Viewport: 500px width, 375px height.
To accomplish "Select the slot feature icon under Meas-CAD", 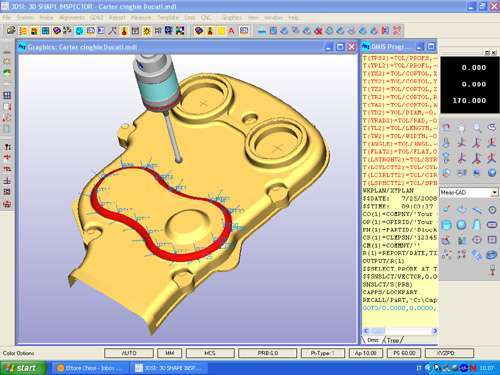I will [492, 225].
